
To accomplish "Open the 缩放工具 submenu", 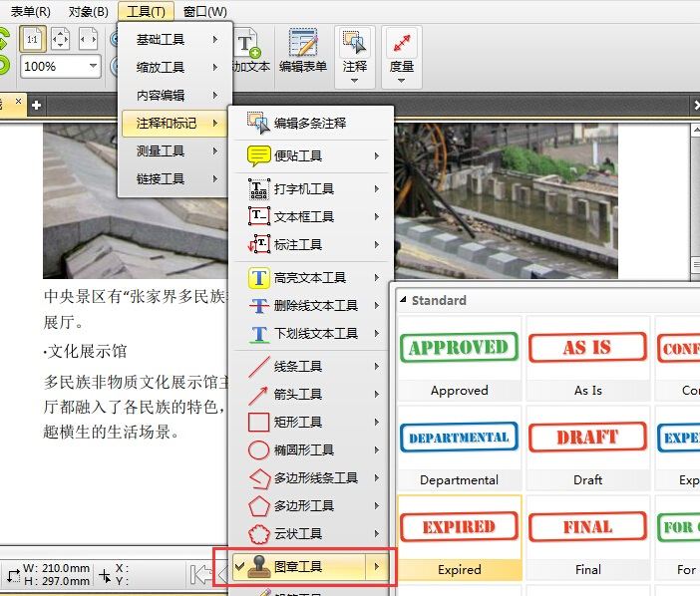I will pyautogui.click(x=175, y=68).
